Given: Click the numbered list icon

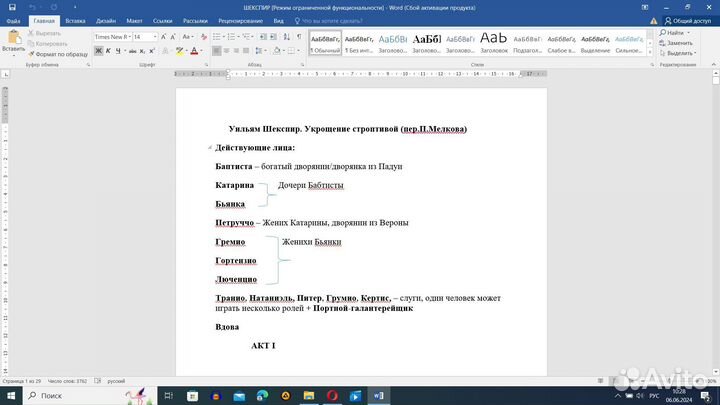Looking at the screenshot, I should point(231,37).
